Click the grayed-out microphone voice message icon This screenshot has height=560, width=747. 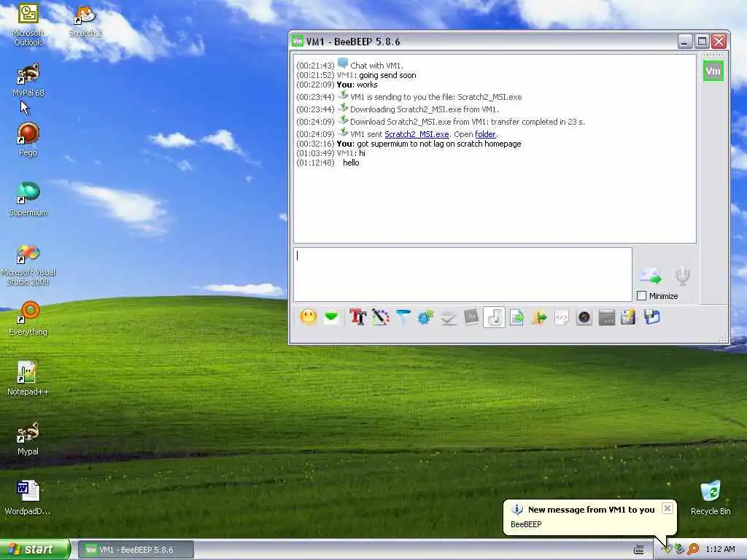[x=682, y=276]
